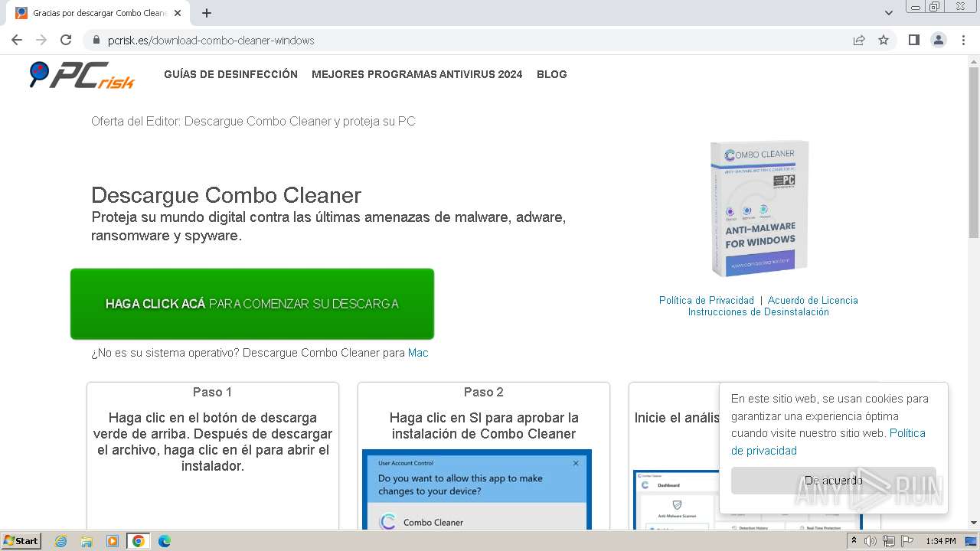980x551 pixels.
Task: Open Chrome three-dot menu
Action: (x=963, y=41)
